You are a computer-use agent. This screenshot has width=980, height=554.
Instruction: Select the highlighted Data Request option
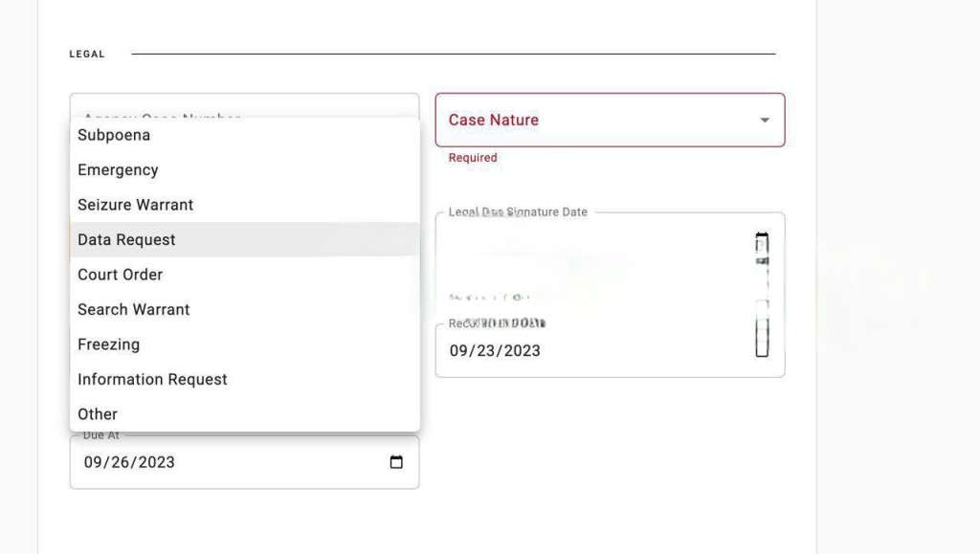tap(126, 240)
